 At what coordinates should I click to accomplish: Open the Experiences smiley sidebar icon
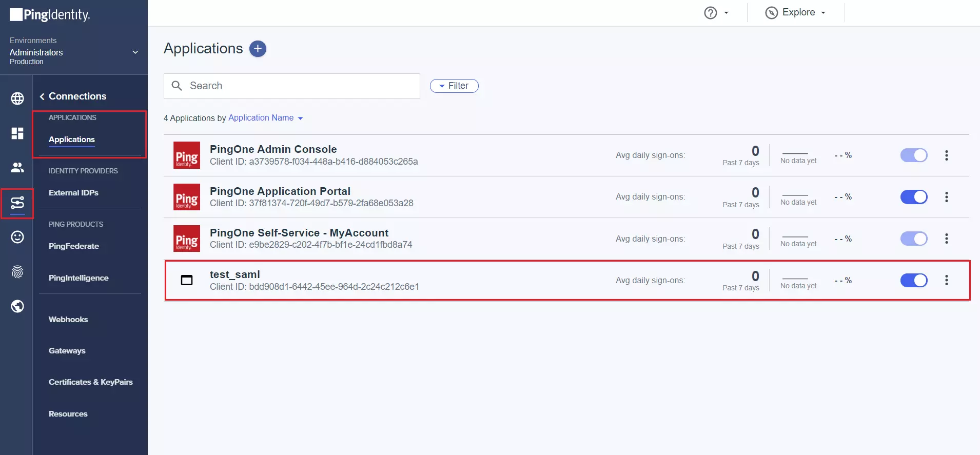[17, 237]
